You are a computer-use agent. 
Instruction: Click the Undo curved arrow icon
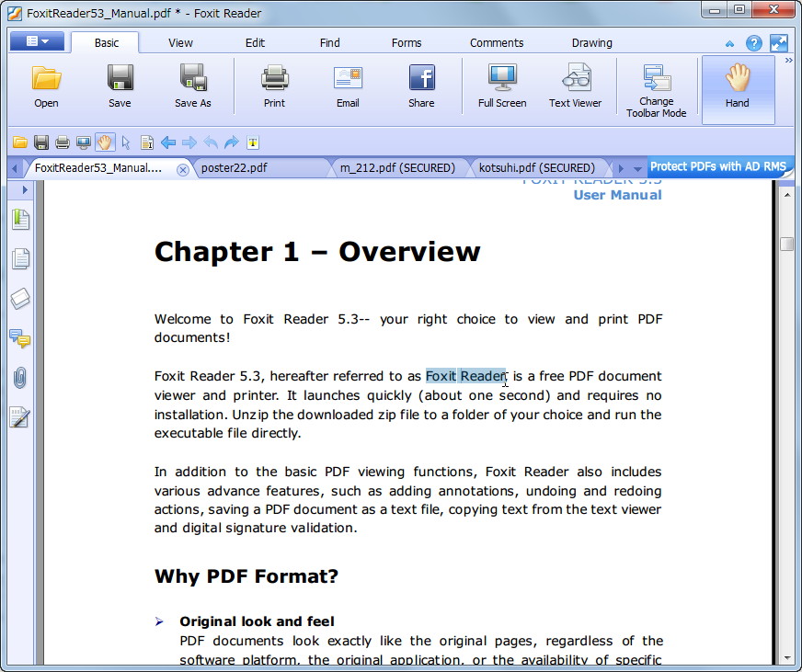(x=211, y=142)
